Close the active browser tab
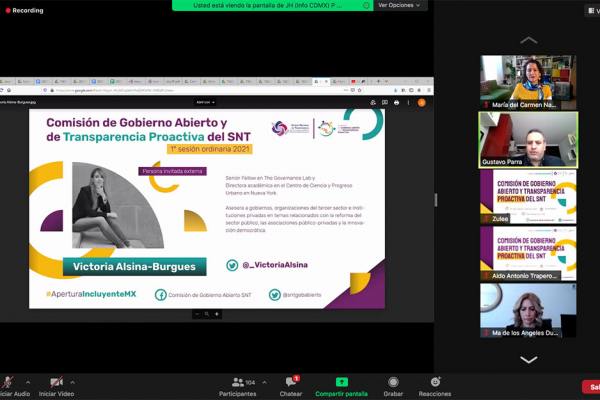600x400 pixels. (326, 81)
